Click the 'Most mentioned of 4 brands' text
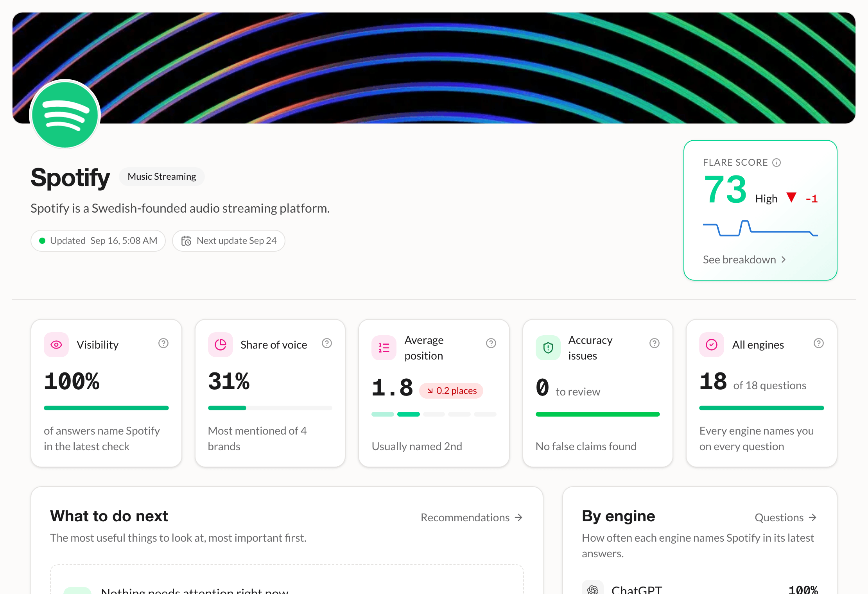This screenshot has width=868, height=594. [x=257, y=438]
